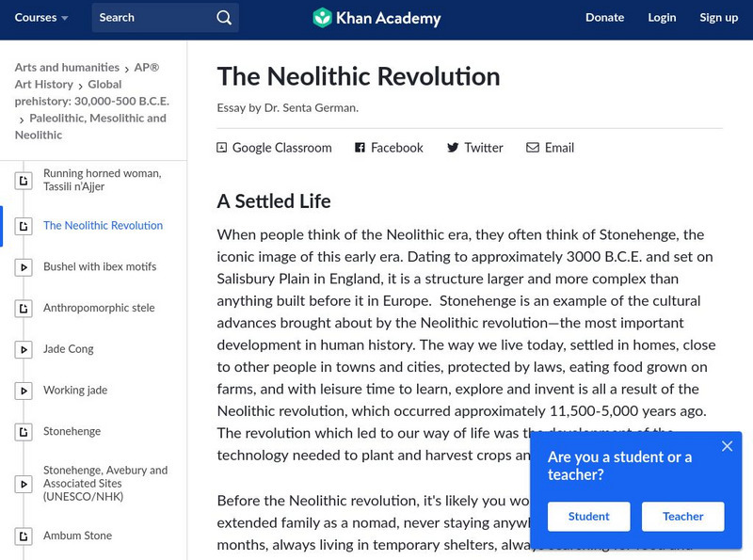Image resolution: width=753 pixels, height=560 pixels.
Task: Select Running horned woman, Tassili n'Ajjer
Action: pos(102,180)
